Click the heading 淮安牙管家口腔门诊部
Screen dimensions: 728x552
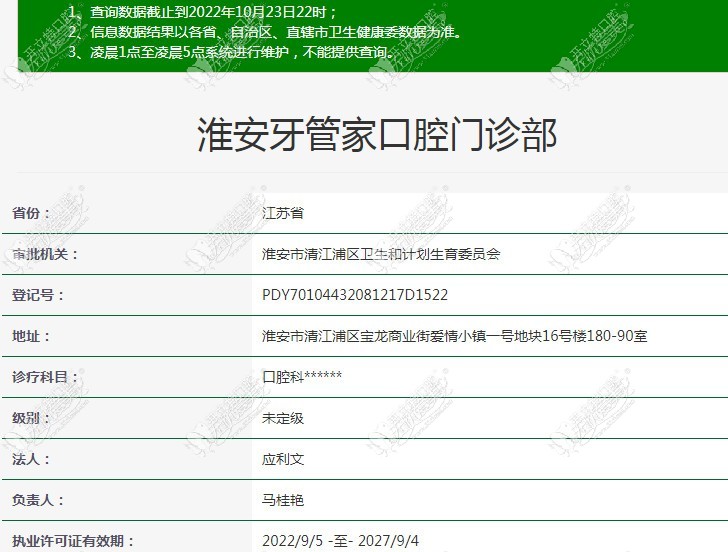tap(377, 135)
